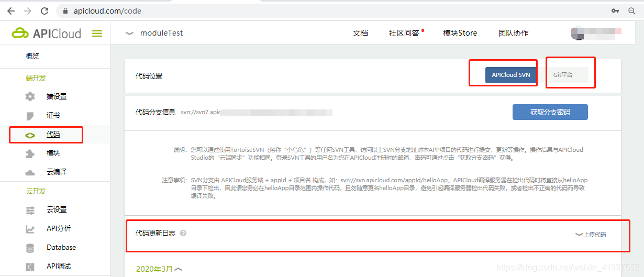
Task: Click the browser forward arrow
Action: (27, 10)
